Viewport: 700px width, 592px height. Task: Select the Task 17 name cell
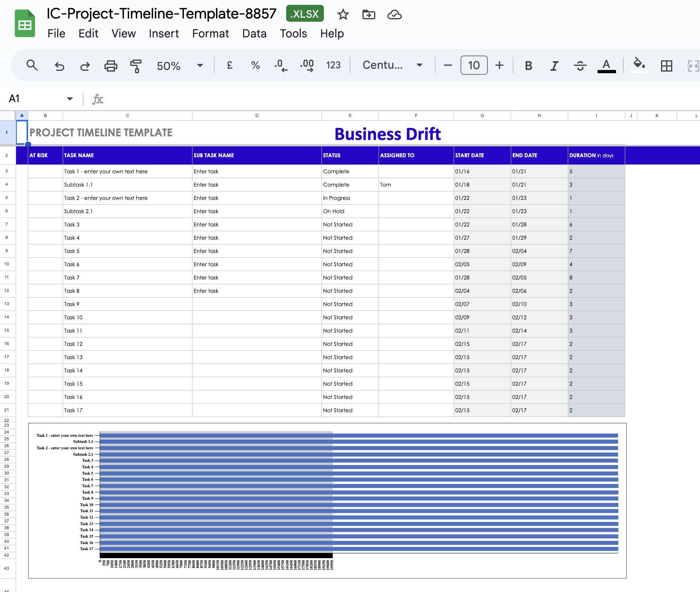127,410
